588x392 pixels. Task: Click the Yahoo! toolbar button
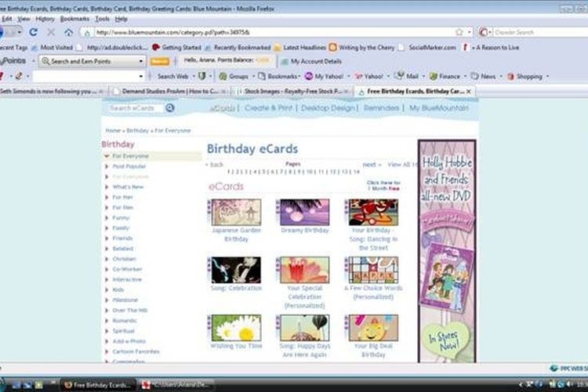369,76
